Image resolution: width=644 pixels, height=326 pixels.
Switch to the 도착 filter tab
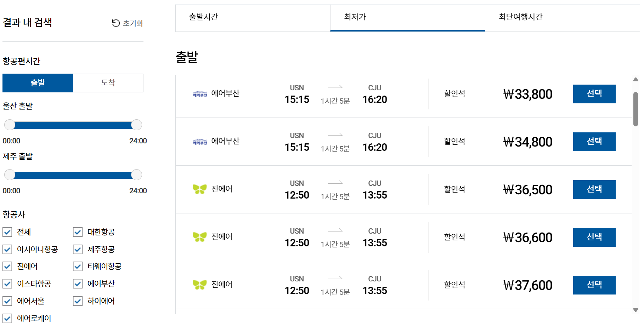[108, 82]
